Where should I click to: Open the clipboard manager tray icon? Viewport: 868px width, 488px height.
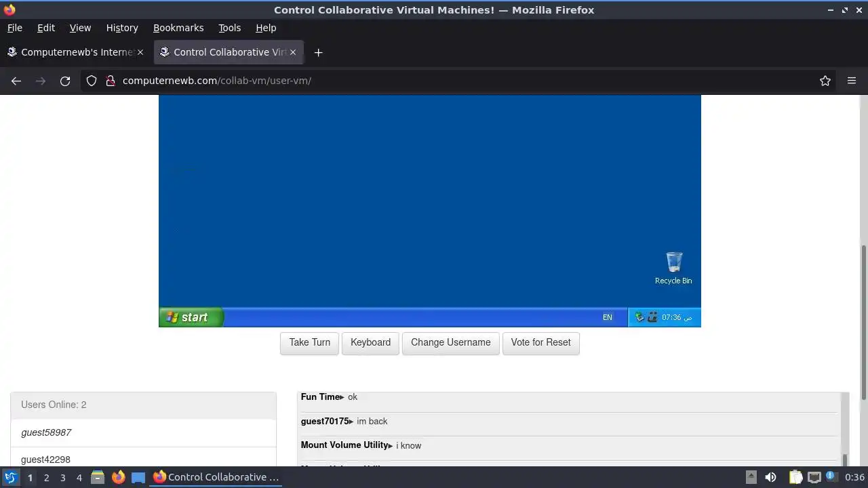pos(795,477)
